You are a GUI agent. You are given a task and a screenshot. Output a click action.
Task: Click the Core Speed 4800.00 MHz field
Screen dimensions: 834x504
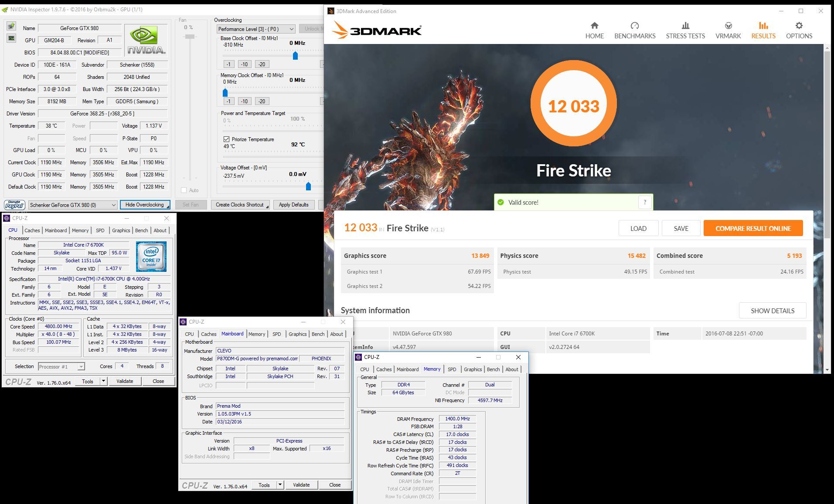click(59, 326)
